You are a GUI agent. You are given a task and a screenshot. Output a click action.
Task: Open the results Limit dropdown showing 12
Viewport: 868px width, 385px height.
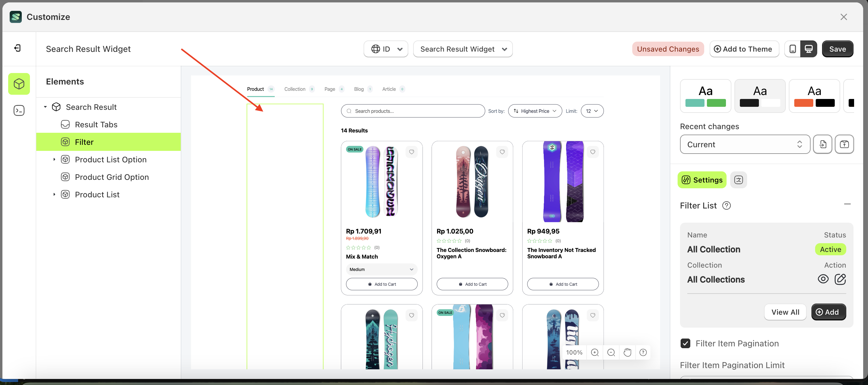592,111
